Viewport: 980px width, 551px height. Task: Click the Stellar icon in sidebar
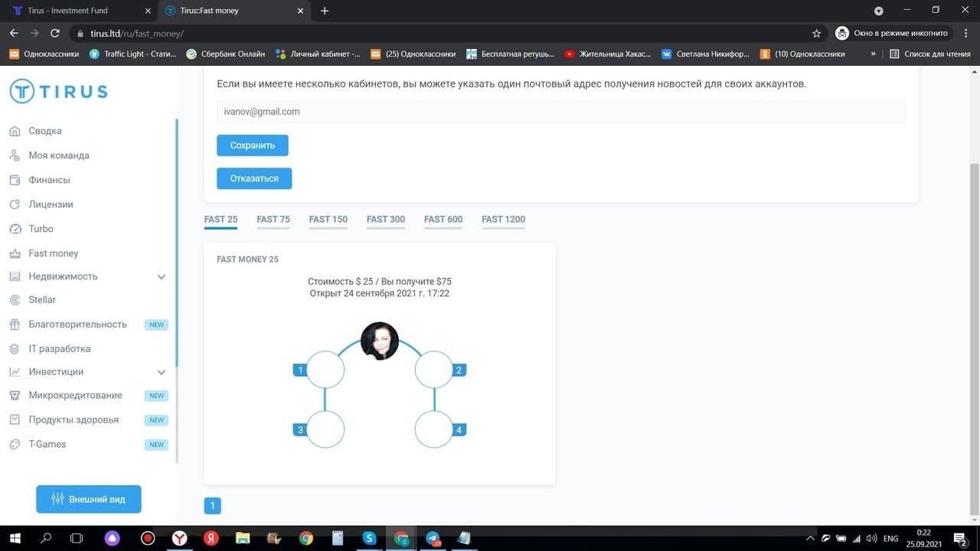(x=15, y=300)
